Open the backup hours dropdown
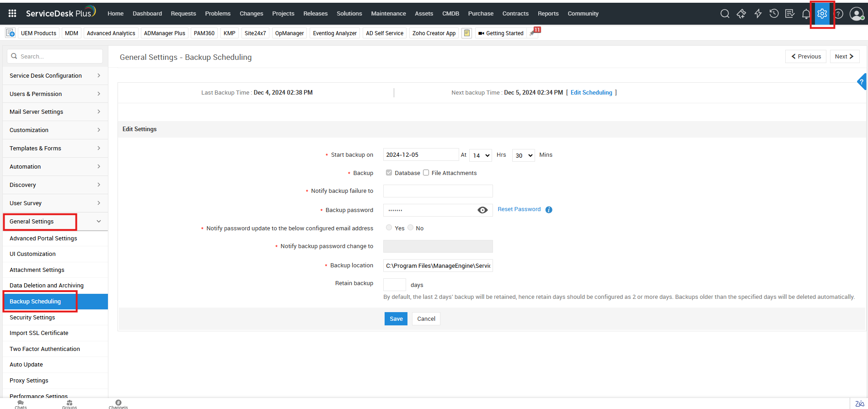 click(480, 155)
